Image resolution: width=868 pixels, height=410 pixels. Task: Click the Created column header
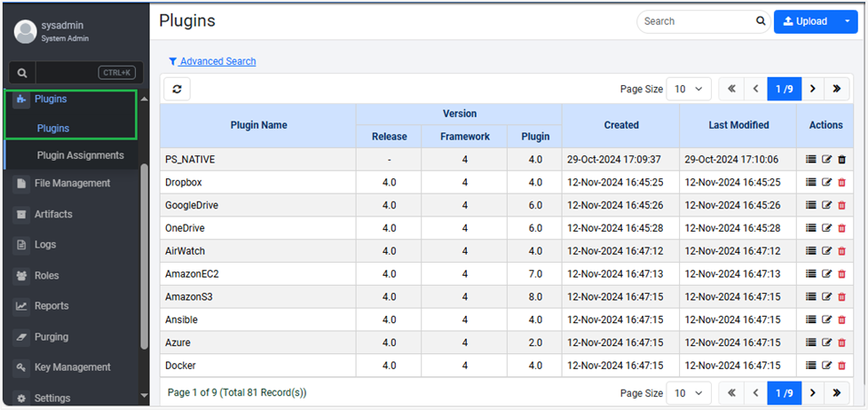coord(621,126)
